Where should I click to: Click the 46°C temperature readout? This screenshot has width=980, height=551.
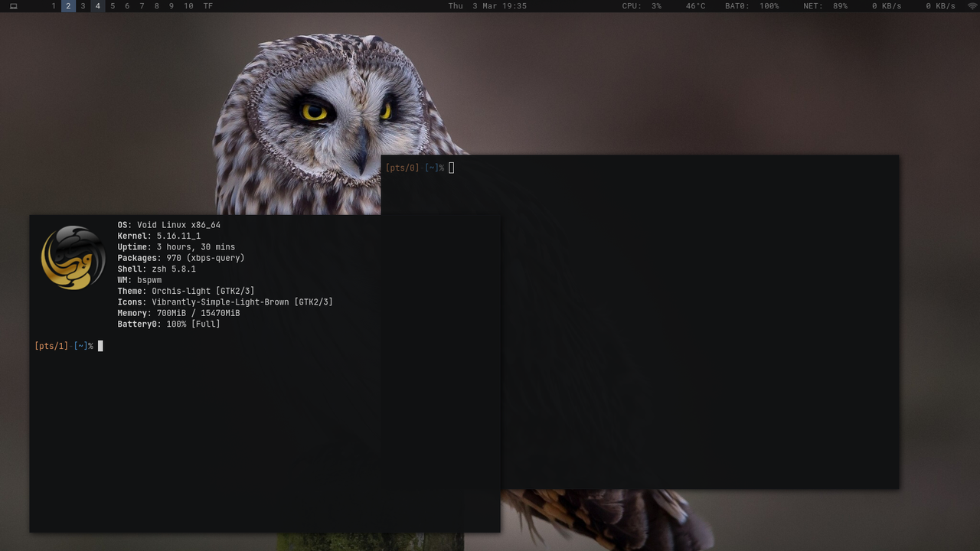695,6
